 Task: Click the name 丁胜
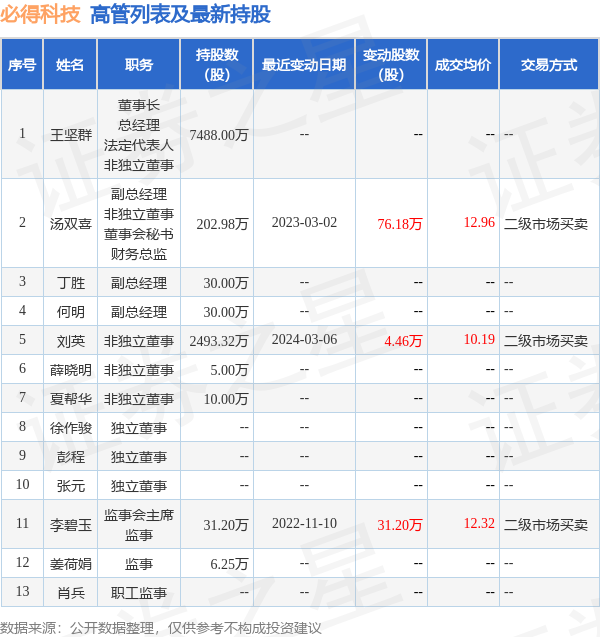71,282
